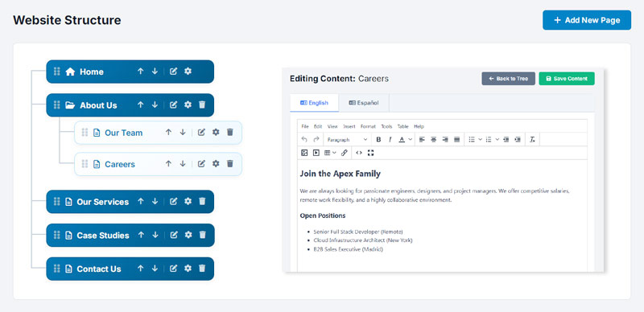This screenshot has width=644, height=312.
Task: Decrease indent in the editor
Action: (506, 140)
